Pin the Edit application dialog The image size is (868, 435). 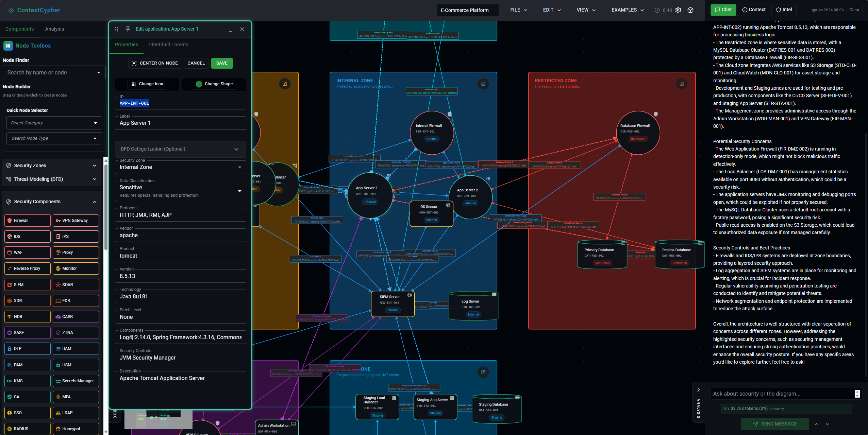(128, 29)
